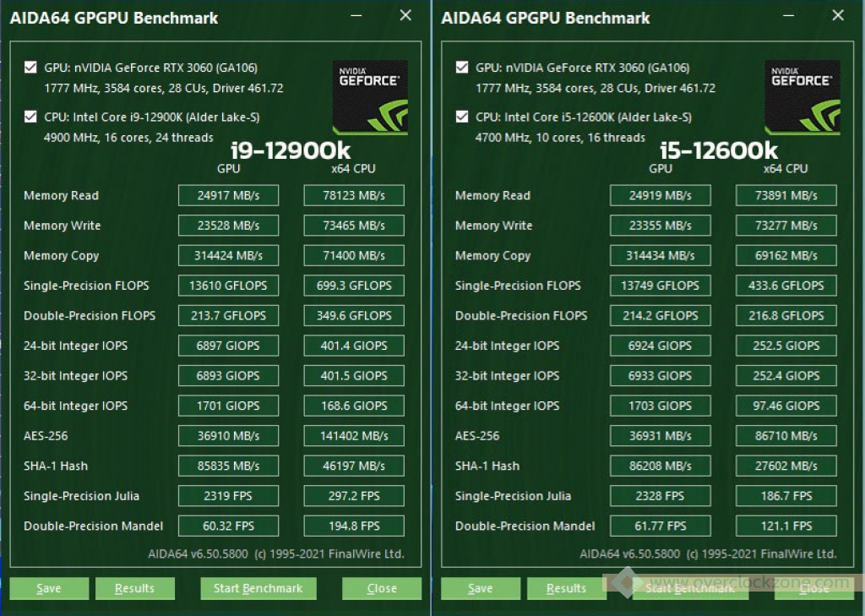
Task: Select the 216.8 GFLOPS double-precision result
Action: click(x=786, y=316)
